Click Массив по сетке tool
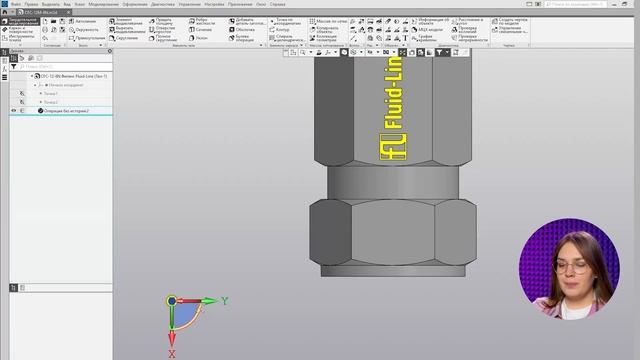This screenshot has height=360, width=640. (x=328, y=21)
